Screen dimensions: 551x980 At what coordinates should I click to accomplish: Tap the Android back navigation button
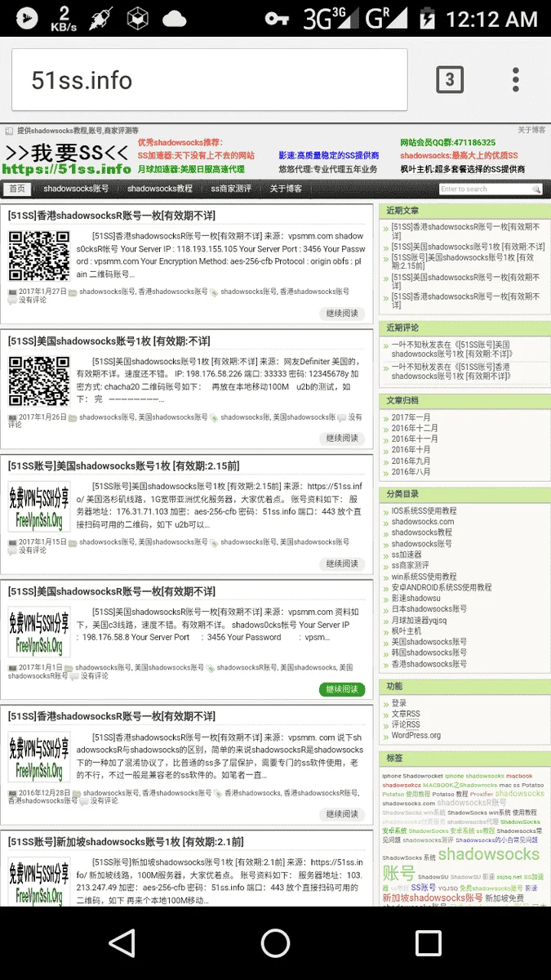click(122, 943)
